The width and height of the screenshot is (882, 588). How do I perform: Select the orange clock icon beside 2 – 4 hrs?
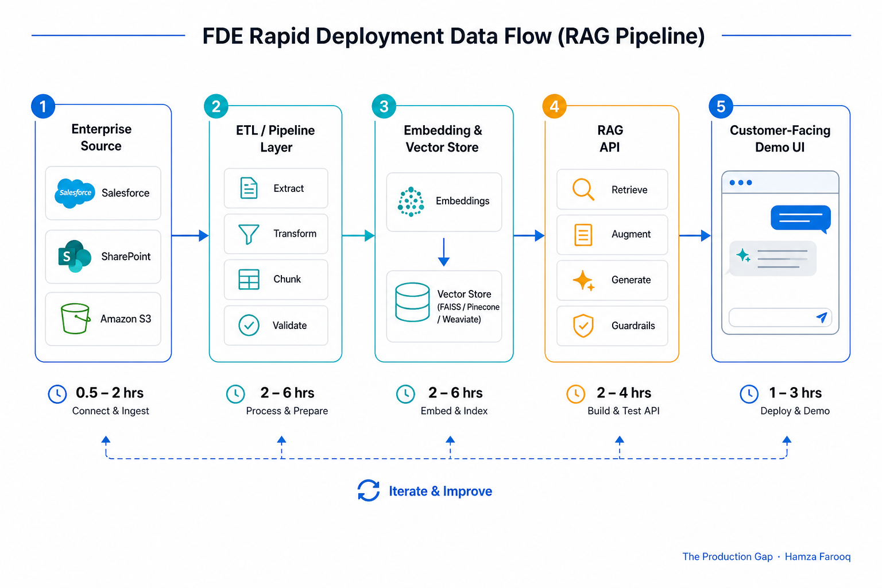(x=575, y=394)
